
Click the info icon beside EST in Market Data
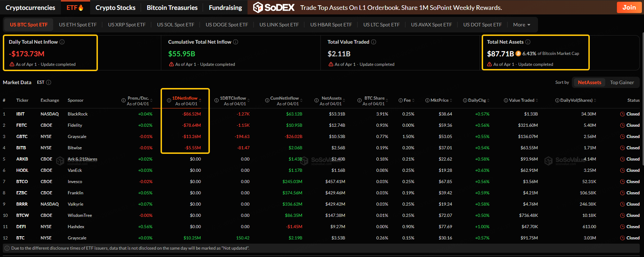click(x=49, y=82)
